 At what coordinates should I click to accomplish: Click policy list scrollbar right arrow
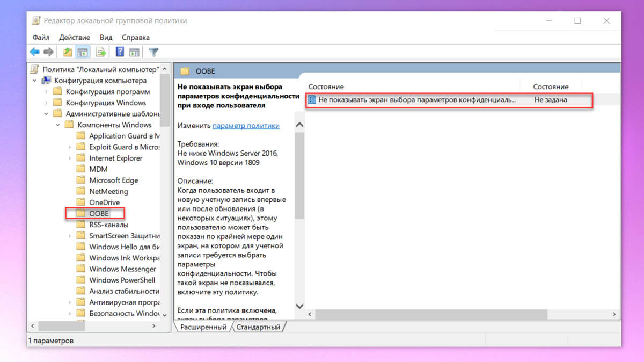tap(614, 314)
